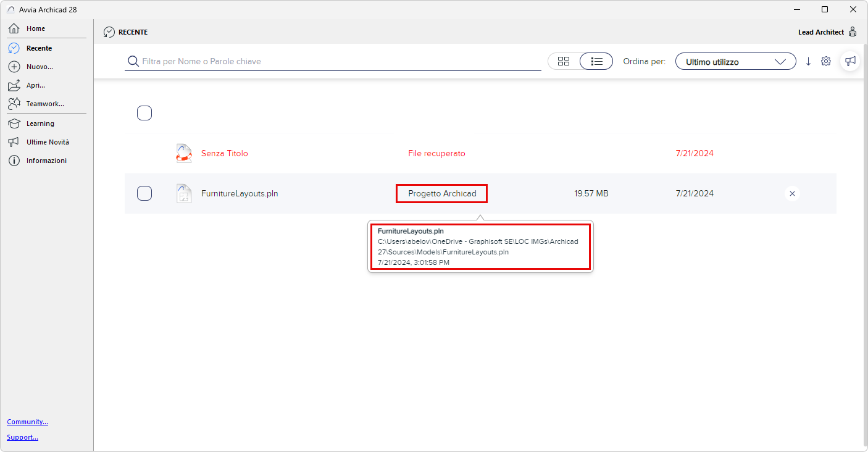Click the 19.57 MB size cell
Screen dimensions: 868x452
pos(591,193)
